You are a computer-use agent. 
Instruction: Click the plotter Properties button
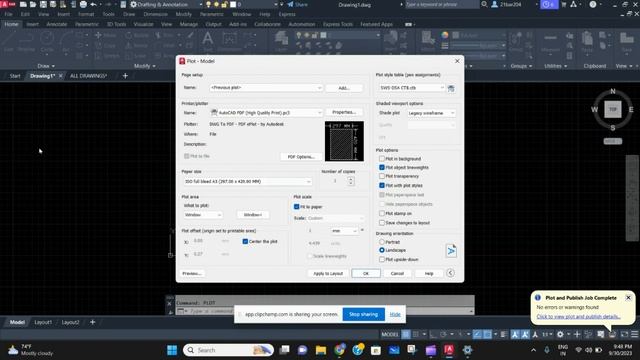[x=344, y=112]
